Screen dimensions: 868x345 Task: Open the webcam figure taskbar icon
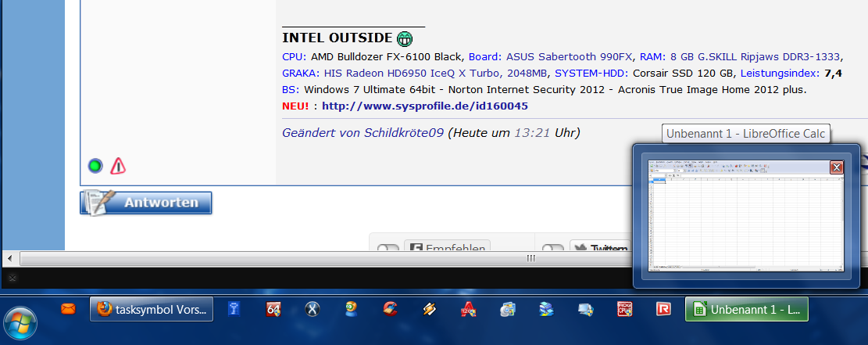coord(351,310)
